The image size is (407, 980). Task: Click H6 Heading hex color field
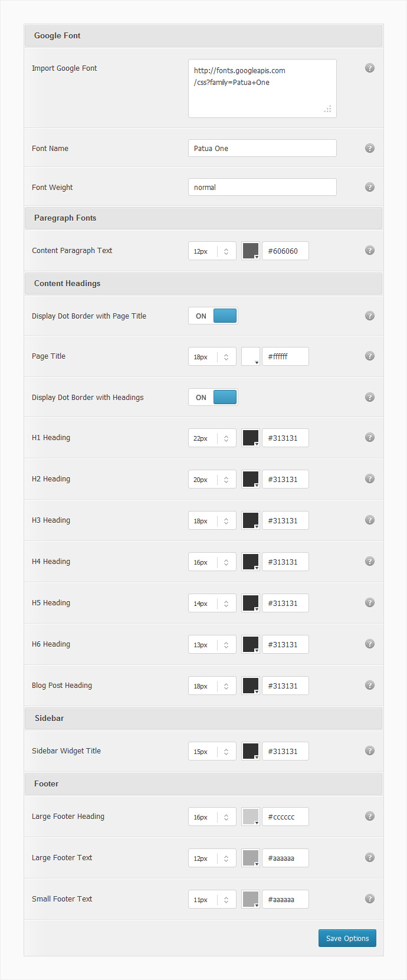pyautogui.click(x=285, y=644)
